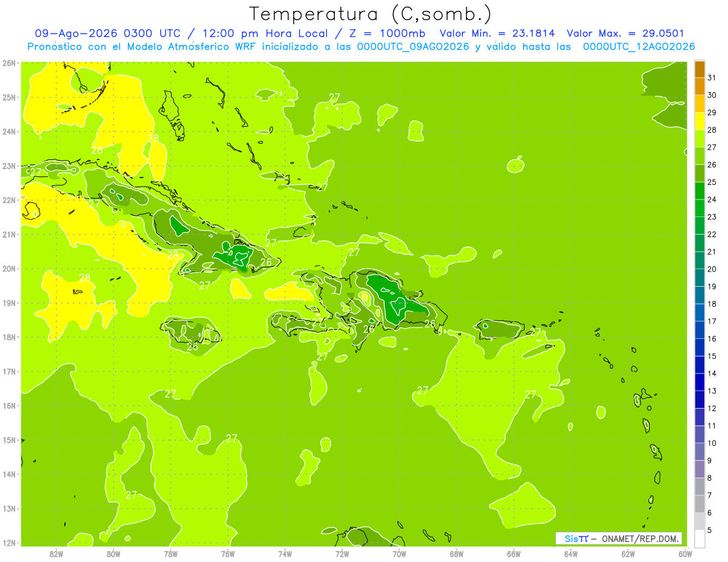Screen dimensions: 728x562
Task: Click the color scale label '15'
Action: pos(712,356)
